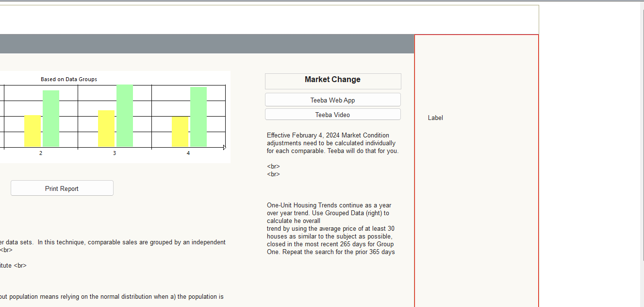Image resolution: width=644 pixels, height=307 pixels.
Task: Click chart axis label 2
Action: point(41,153)
